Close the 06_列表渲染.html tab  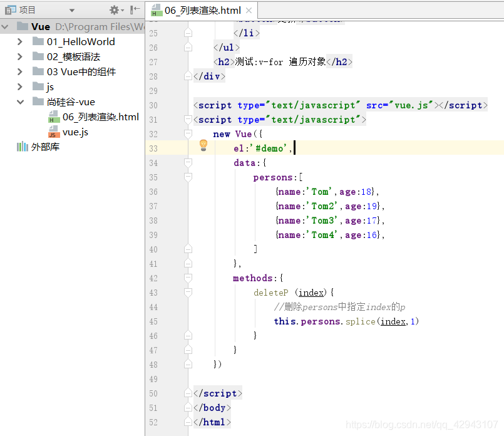(249, 11)
